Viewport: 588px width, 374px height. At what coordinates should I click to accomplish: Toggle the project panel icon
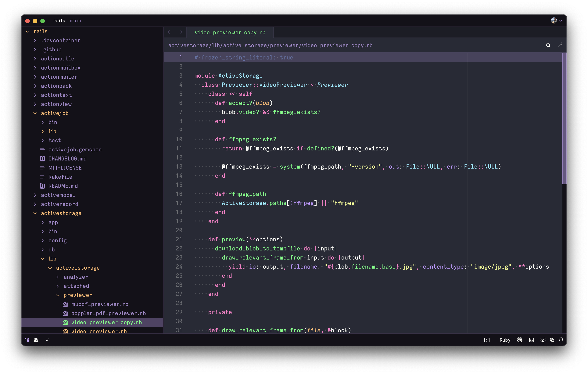27,340
